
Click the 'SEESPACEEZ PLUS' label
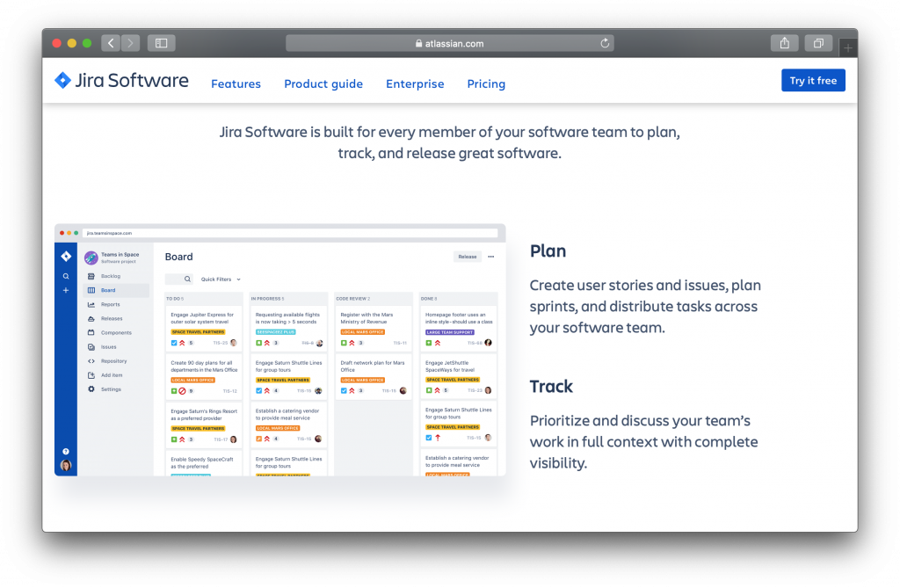(x=275, y=332)
